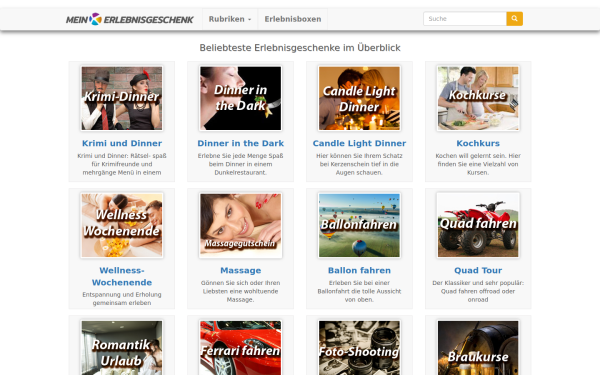Click the description 'Hier können Sie Ihrem Schatz'
Image resolution: width=600 pixels, height=375 pixels.
pyautogui.click(x=359, y=164)
